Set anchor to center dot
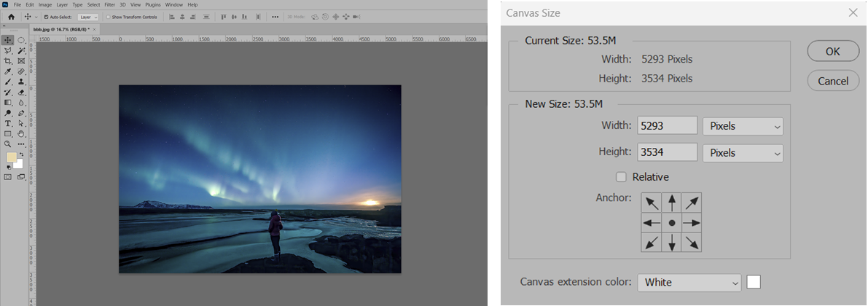 tap(671, 222)
